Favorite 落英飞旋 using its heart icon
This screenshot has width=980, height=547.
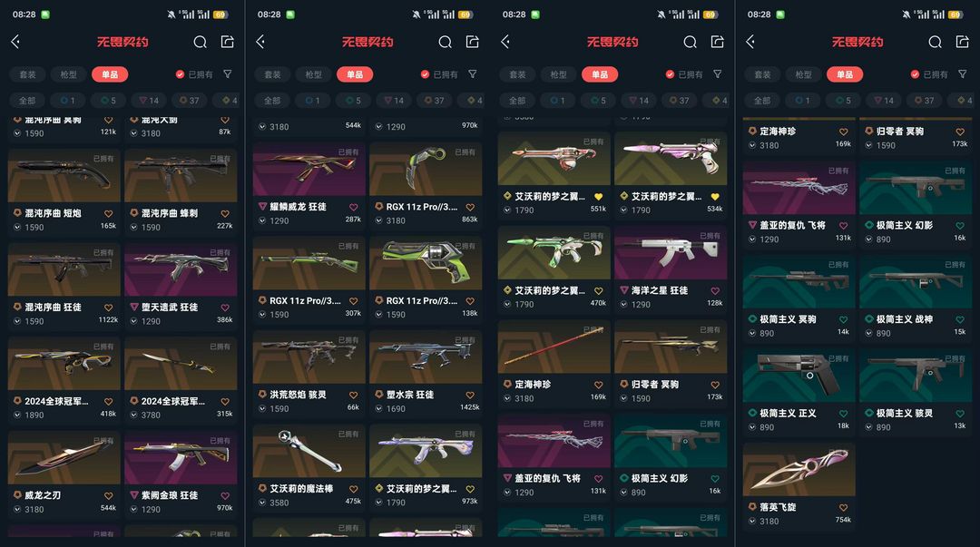[843, 508]
